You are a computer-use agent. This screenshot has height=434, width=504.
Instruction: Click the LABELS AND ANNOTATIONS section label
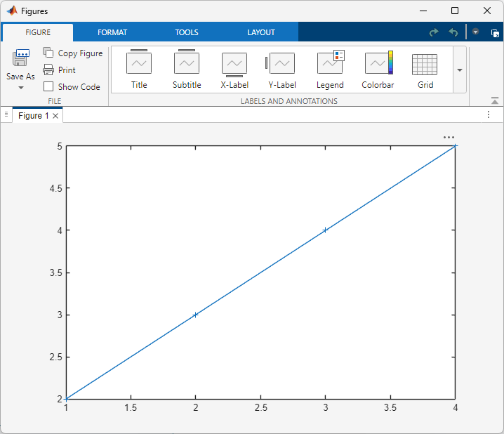point(289,101)
